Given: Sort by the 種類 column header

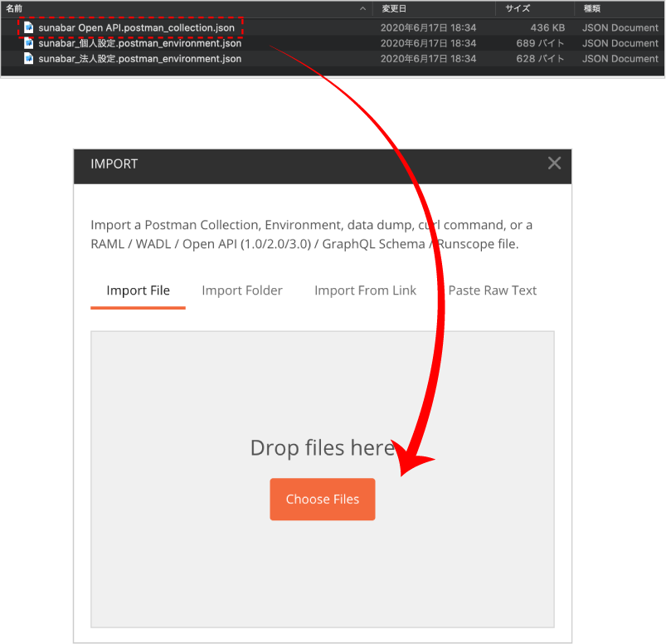Looking at the screenshot, I should [x=591, y=8].
